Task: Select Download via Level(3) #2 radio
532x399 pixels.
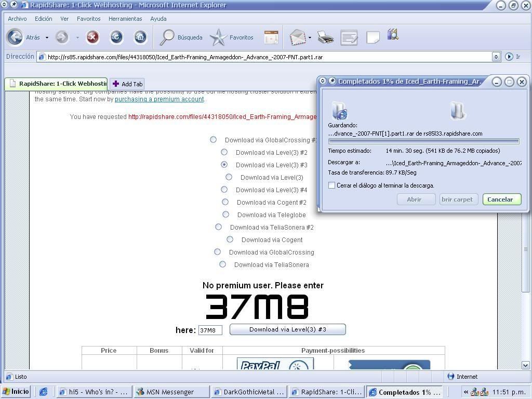Action: (x=224, y=152)
